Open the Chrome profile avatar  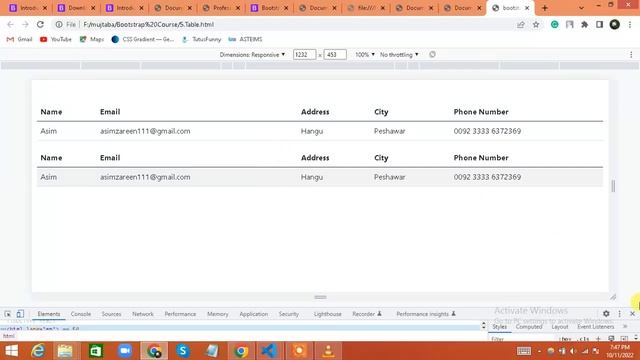click(615, 24)
